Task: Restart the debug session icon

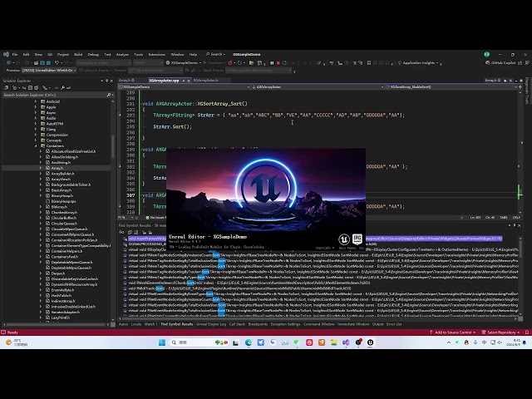Action: [x=284, y=63]
